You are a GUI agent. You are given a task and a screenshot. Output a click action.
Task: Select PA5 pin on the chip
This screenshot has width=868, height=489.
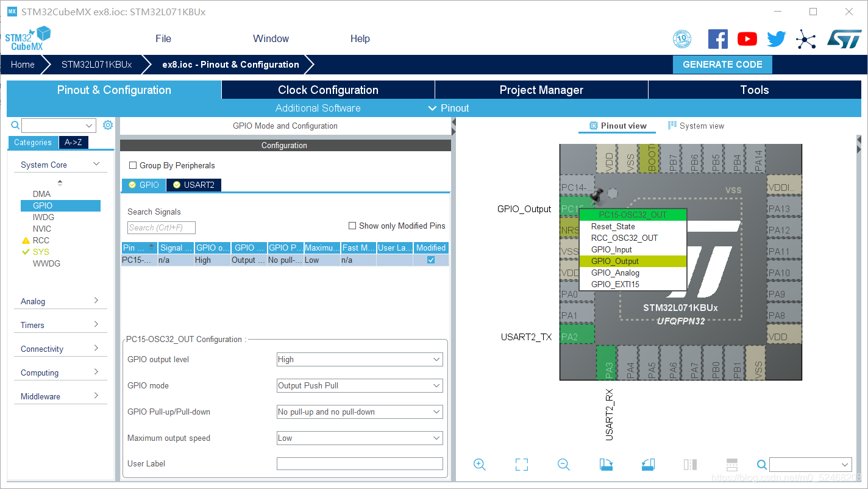coord(649,362)
